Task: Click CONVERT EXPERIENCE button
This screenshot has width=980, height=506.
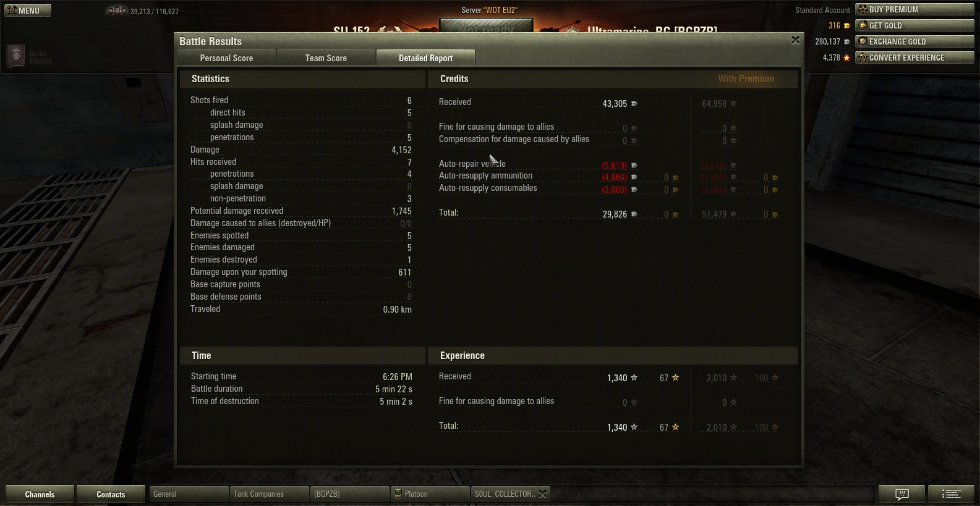Action: [914, 57]
